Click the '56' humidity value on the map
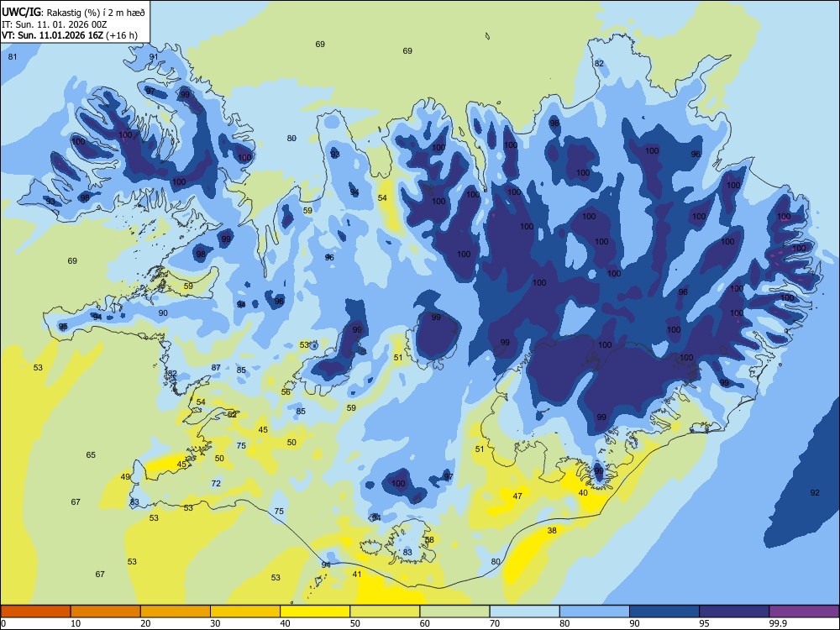The width and height of the screenshot is (840, 630). pyautogui.click(x=286, y=392)
